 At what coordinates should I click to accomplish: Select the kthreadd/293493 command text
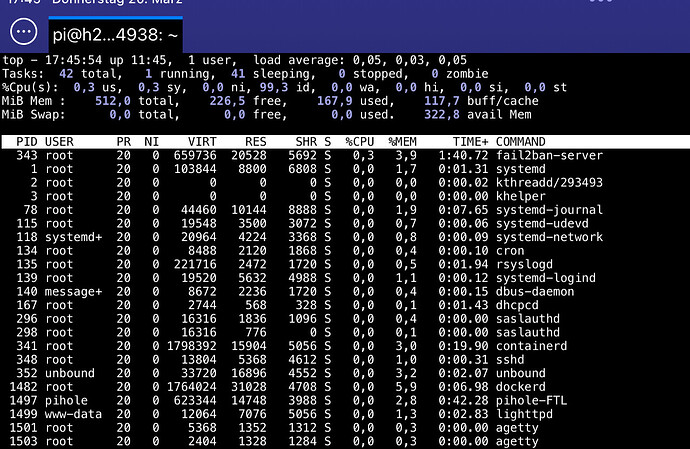pos(549,183)
